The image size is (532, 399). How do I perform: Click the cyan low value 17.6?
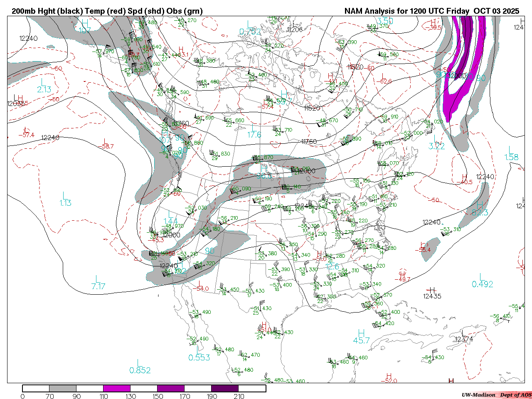tap(254, 135)
